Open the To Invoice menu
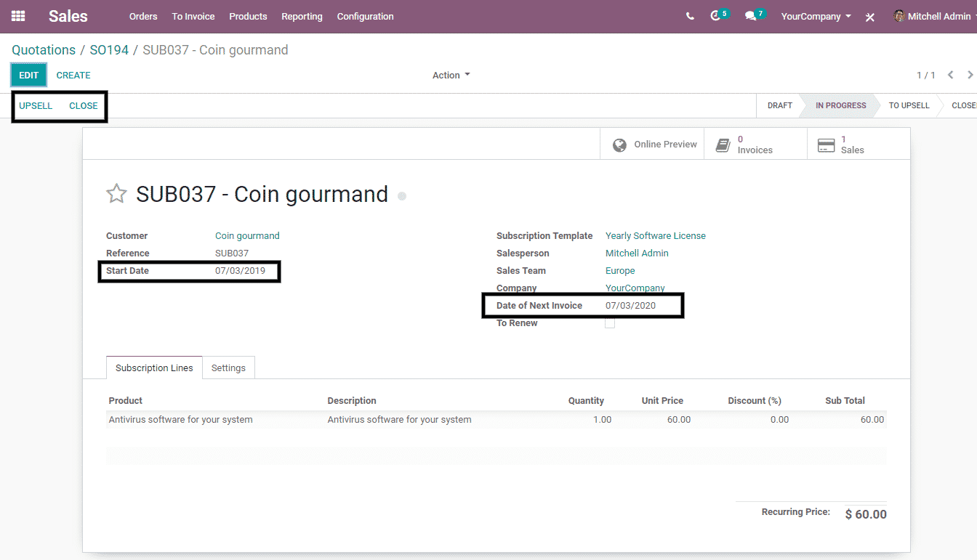The height and width of the screenshot is (560, 977). pyautogui.click(x=193, y=16)
